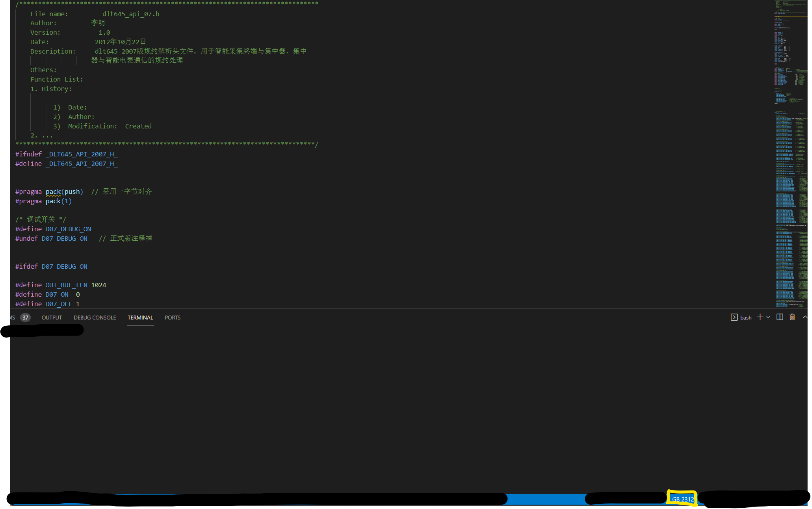Open the terminal launch profile dropdown

point(768,317)
